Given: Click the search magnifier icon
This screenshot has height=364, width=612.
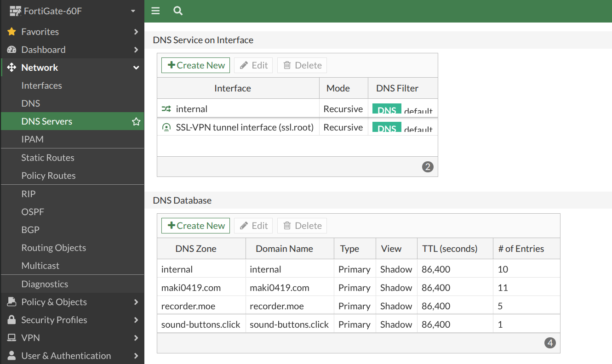Looking at the screenshot, I should [x=178, y=11].
